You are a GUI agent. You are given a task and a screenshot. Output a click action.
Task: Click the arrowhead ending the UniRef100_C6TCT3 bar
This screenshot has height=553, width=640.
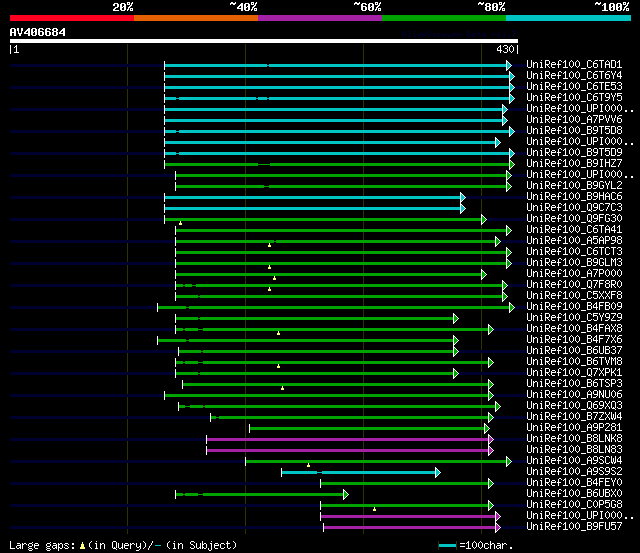click(x=509, y=253)
